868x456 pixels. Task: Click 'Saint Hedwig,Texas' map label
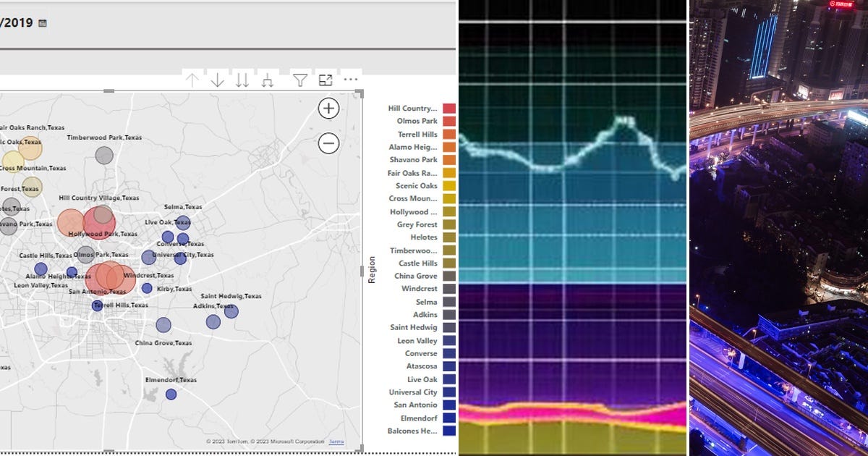pos(231,296)
